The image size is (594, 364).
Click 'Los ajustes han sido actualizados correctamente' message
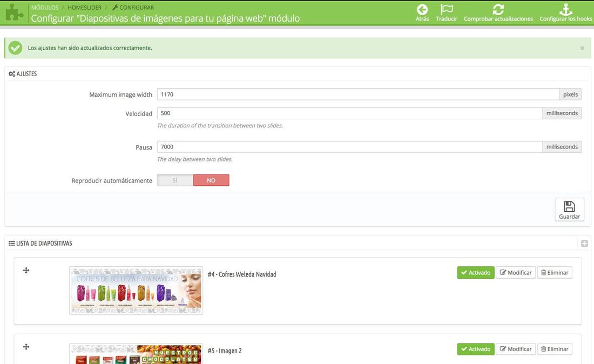click(x=90, y=48)
